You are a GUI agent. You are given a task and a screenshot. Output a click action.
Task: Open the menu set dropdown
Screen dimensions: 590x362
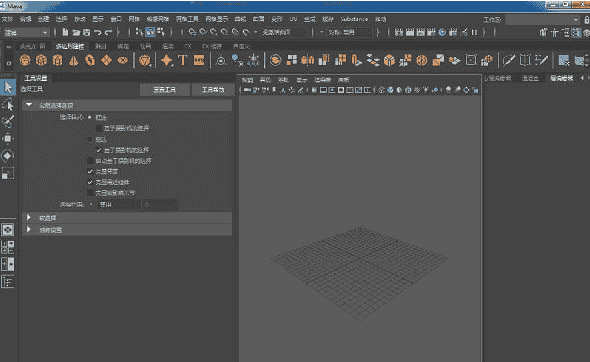[x=26, y=33]
